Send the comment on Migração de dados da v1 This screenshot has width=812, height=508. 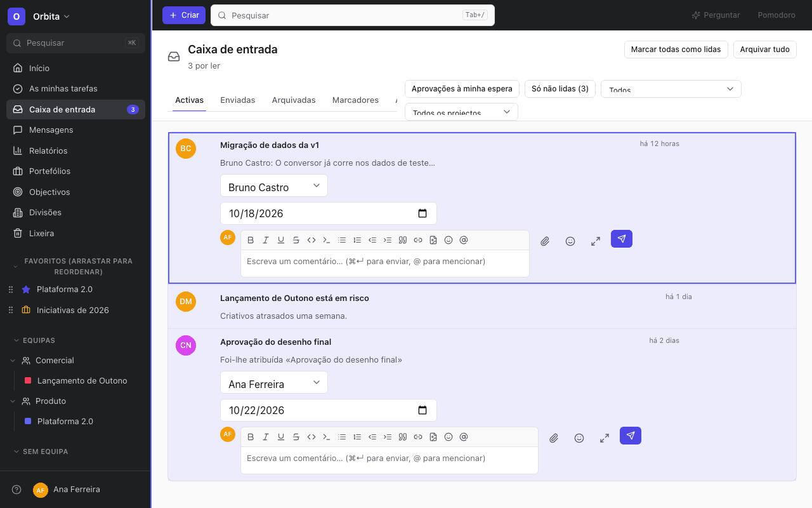[622, 239]
